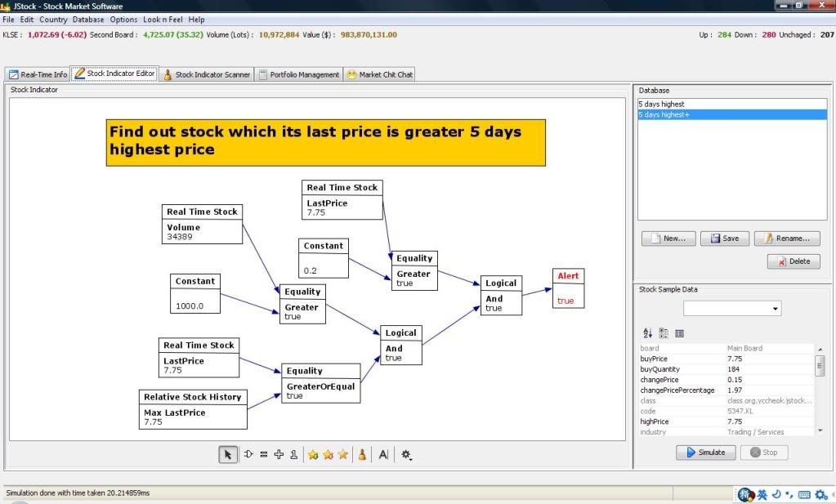Open the on-screen keyboard icon
836x504 pixels.
pos(805,495)
